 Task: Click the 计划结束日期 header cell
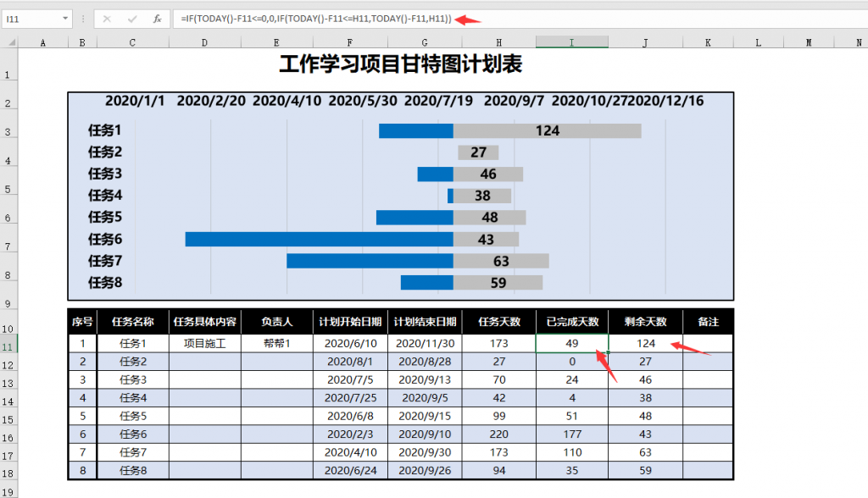pyautogui.click(x=426, y=322)
